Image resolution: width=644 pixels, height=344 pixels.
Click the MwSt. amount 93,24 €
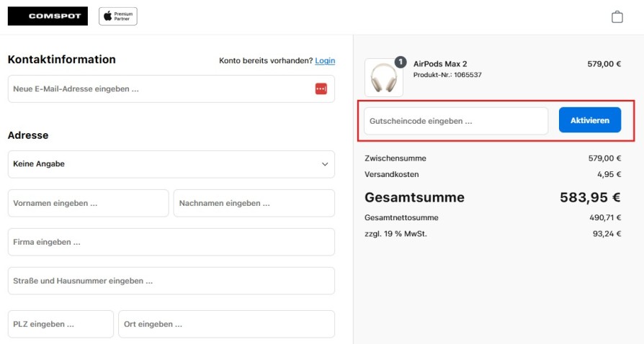click(607, 234)
